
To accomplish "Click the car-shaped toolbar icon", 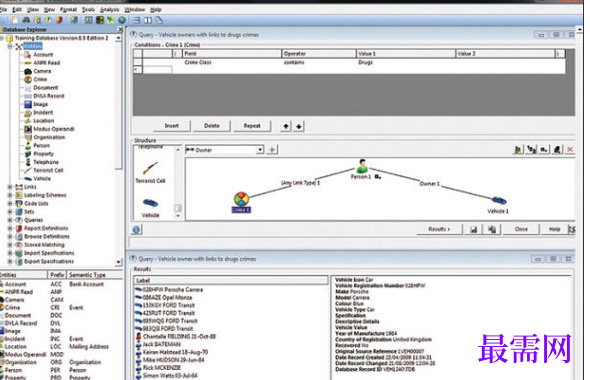I will tap(26, 20).
